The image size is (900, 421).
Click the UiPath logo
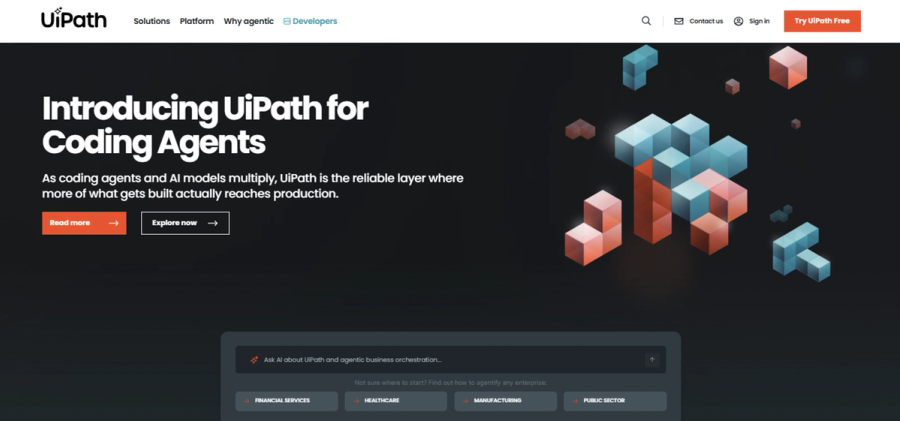click(73, 18)
